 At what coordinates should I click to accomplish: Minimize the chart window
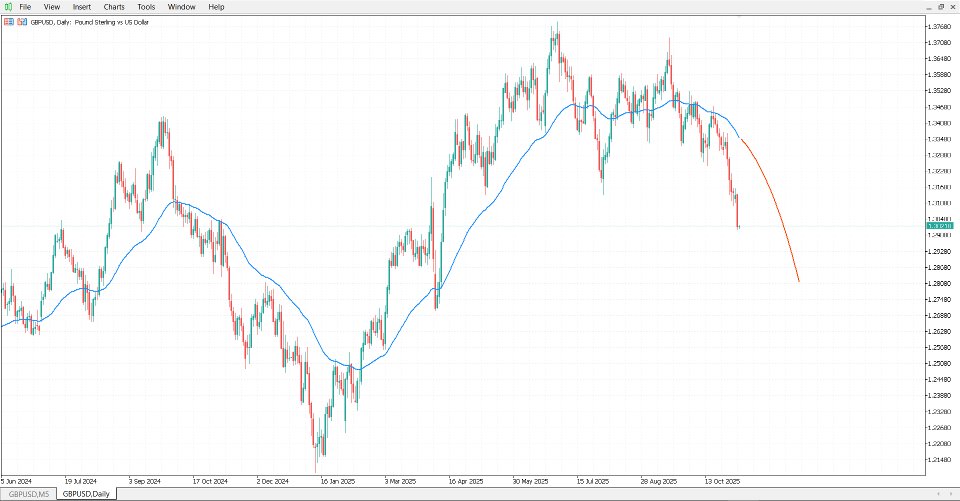pos(927,6)
